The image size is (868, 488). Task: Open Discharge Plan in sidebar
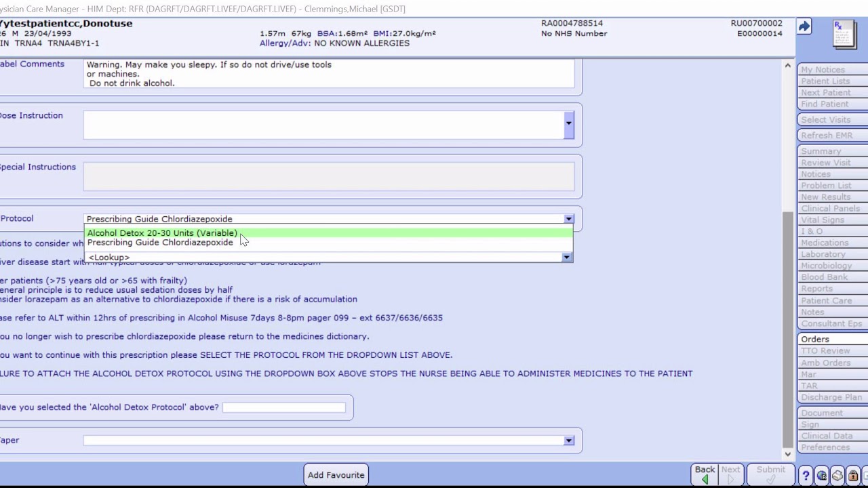tap(833, 397)
